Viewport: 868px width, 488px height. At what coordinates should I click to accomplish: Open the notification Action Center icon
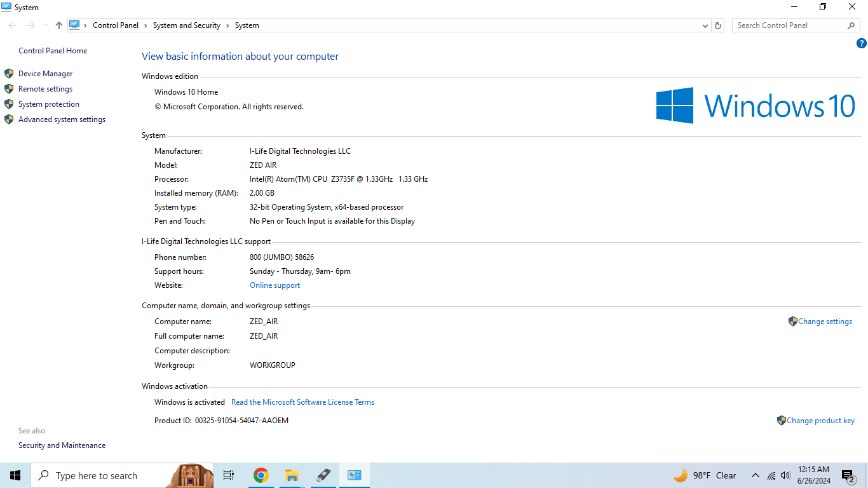(848, 475)
